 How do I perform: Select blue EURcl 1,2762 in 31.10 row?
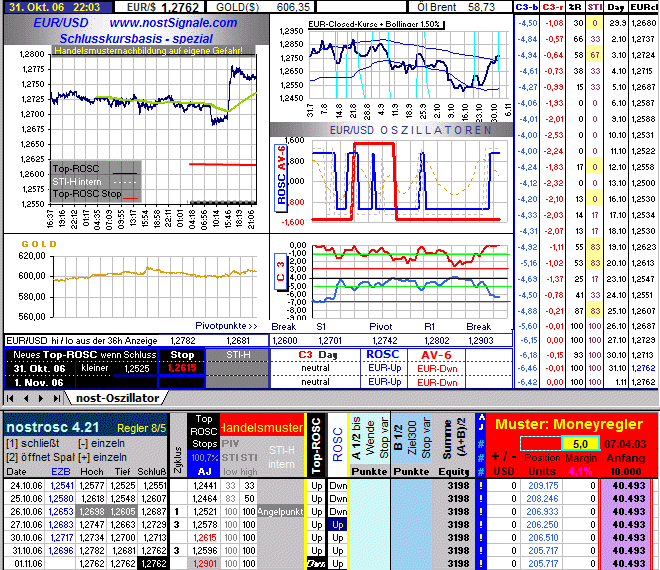pos(644,368)
